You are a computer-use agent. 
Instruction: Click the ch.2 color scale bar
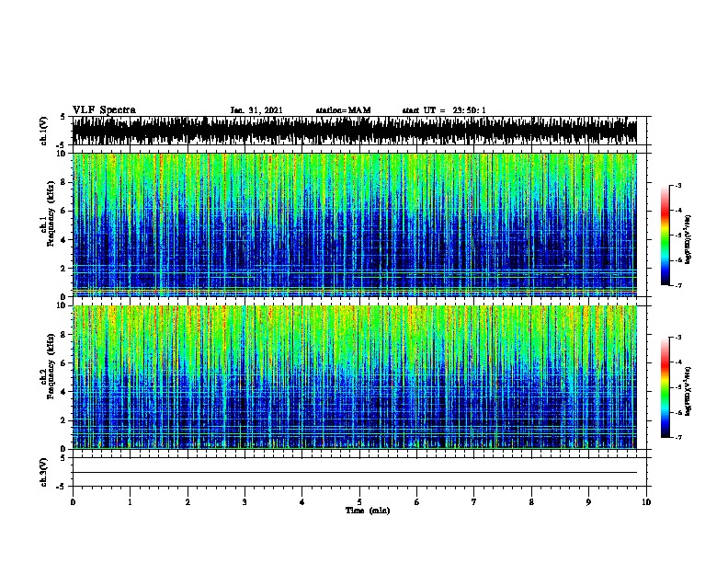coord(665,387)
